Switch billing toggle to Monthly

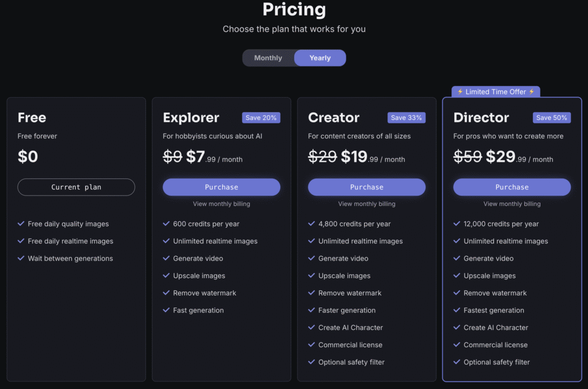[x=268, y=58]
